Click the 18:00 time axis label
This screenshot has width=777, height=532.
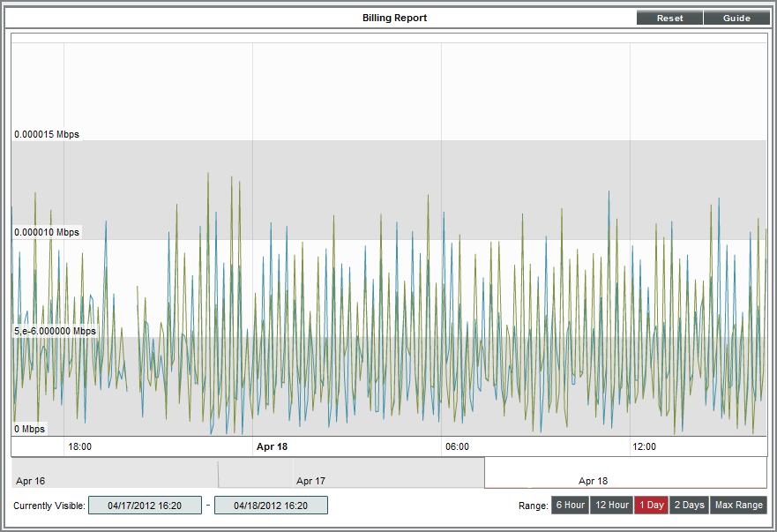(80, 446)
